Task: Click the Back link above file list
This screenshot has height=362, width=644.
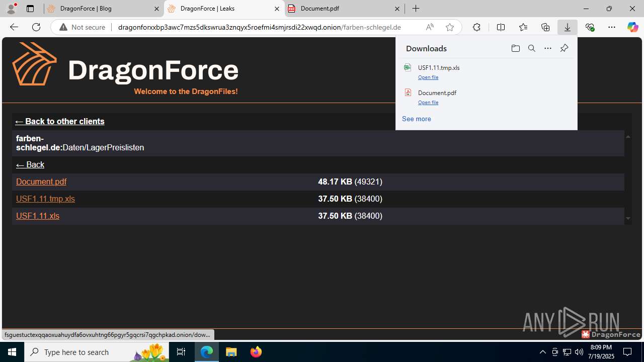Action: point(30,164)
